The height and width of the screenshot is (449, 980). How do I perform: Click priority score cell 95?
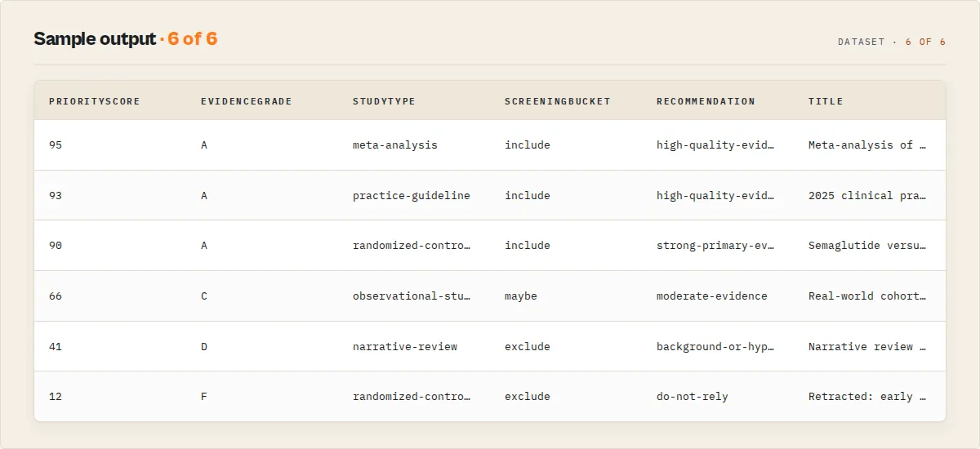56,145
